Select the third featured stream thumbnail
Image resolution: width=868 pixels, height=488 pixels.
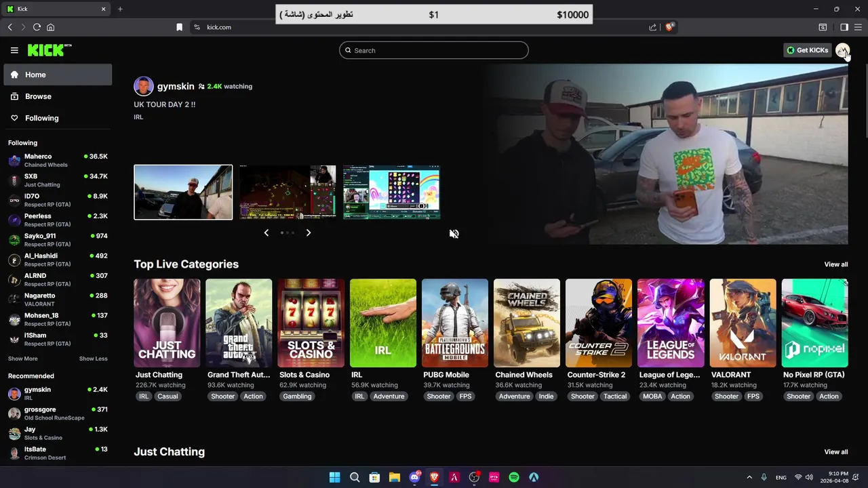(392, 192)
